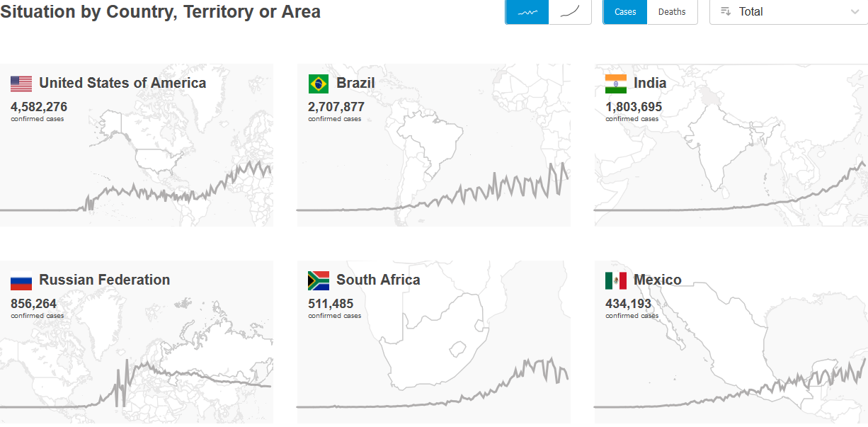868x427 pixels.
Task: Open the Brazil country link
Action: pyautogui.click(x=355, y=83)
